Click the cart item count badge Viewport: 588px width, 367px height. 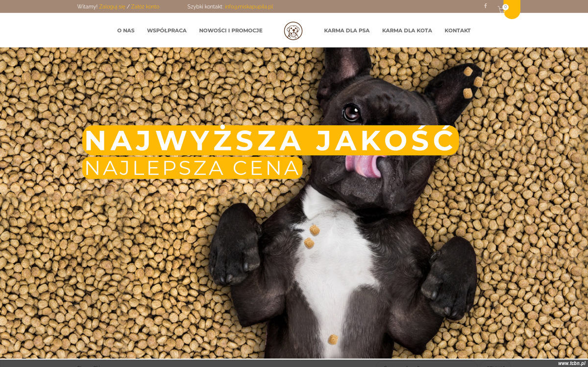point(506,7)
